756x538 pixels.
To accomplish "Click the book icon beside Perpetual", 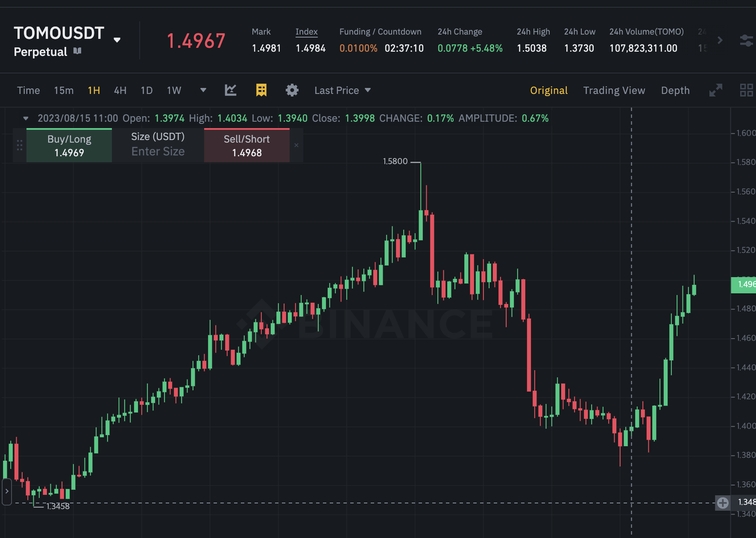I will 77,51.
